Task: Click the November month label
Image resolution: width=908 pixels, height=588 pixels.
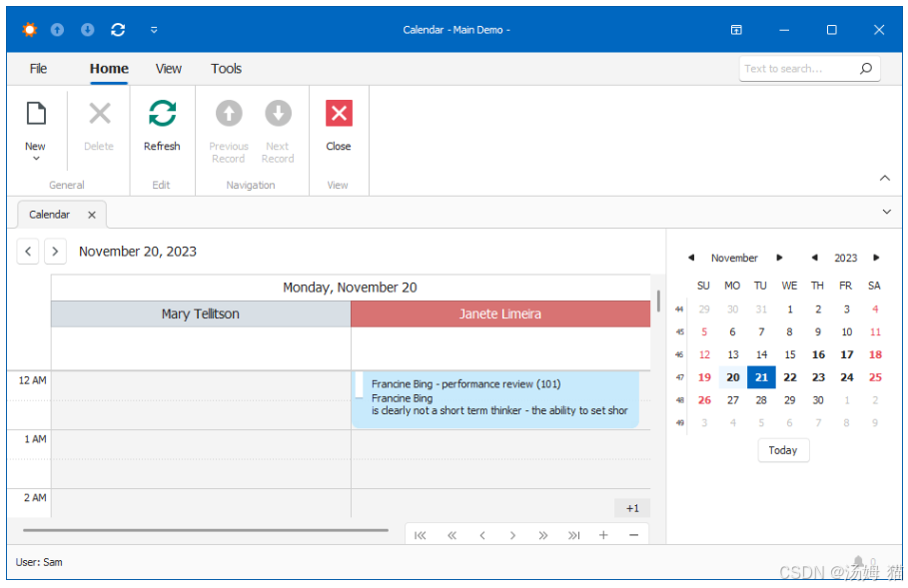Action: pyautogui.click(x=734, y=259)
